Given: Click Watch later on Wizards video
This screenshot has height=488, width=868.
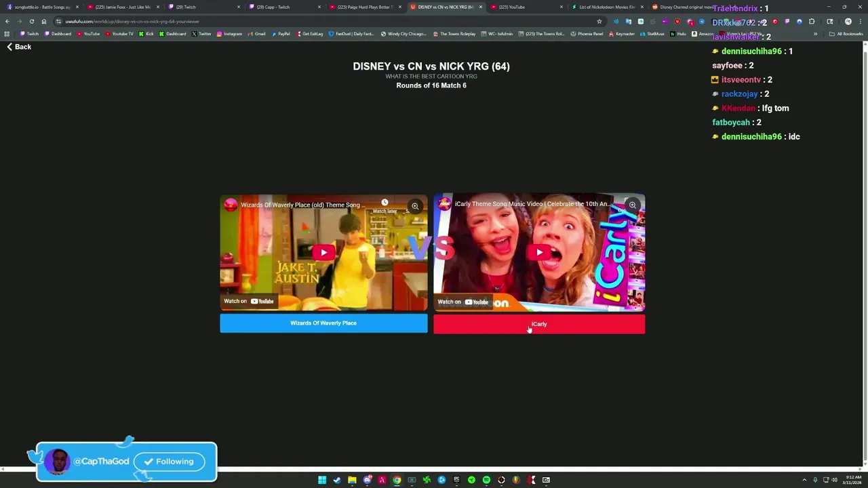Looking at the screenshot, I should [384, 206].
